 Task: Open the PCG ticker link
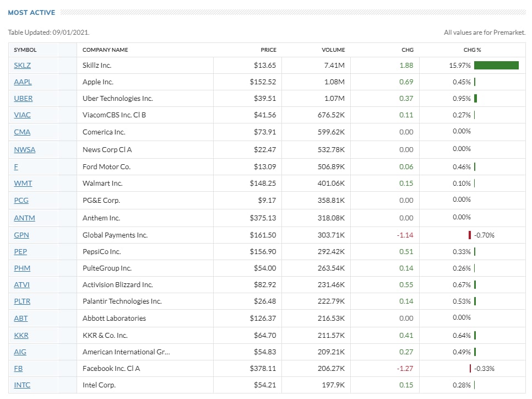tap(21, 201)
